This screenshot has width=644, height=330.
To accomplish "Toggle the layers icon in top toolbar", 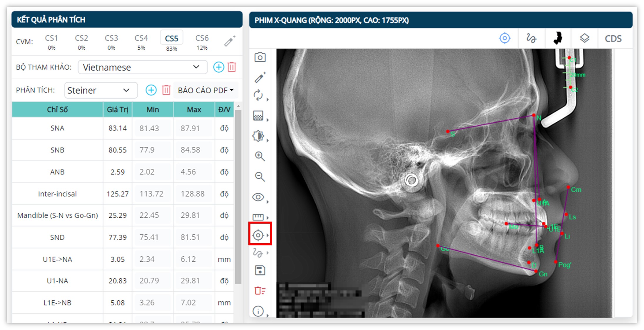I will 584,38.
